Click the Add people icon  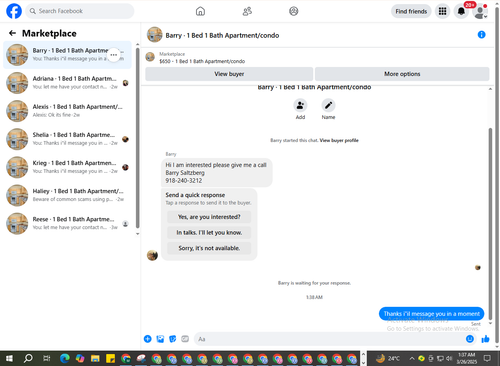(300, 105)
